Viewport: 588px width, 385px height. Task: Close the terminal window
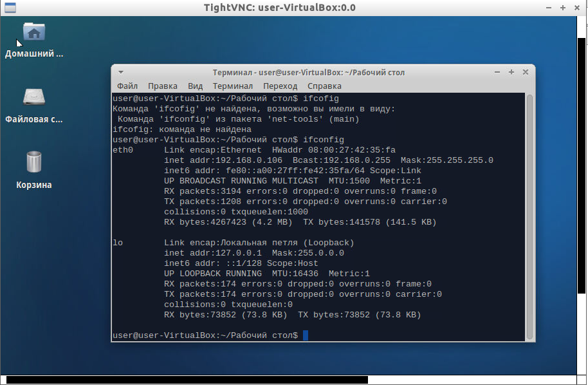tap(526, 72)
